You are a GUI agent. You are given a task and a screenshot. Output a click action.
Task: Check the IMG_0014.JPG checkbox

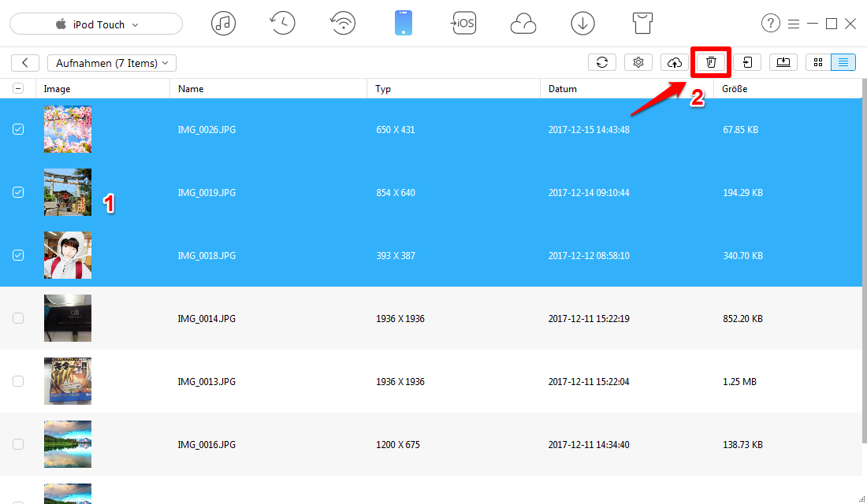pos(18,318)
